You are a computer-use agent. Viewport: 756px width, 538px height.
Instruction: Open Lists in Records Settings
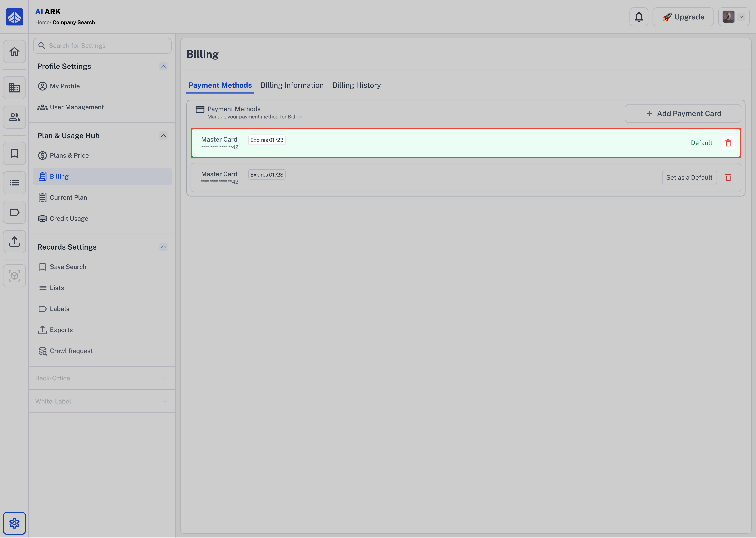[x=102, y=288]
